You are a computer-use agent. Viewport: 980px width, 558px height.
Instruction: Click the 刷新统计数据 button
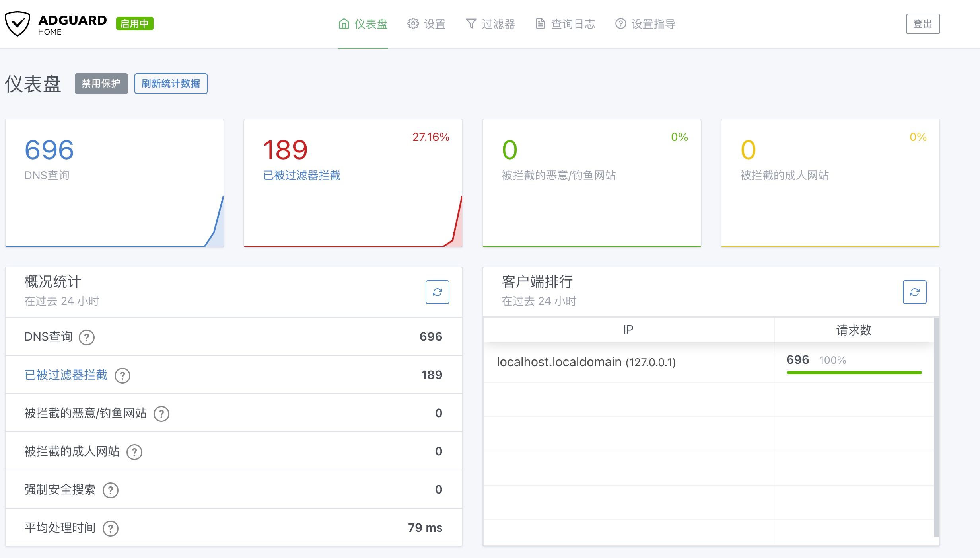(171, 84)
